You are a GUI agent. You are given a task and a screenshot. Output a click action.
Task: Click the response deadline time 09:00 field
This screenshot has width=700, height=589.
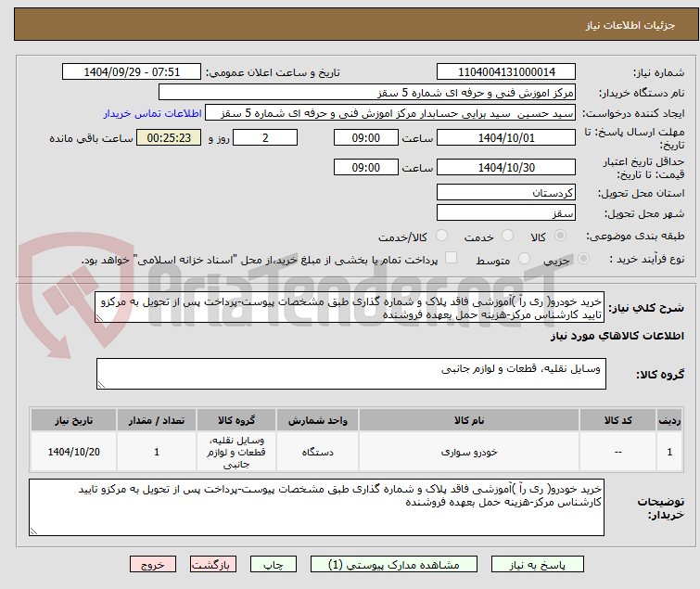365,137
